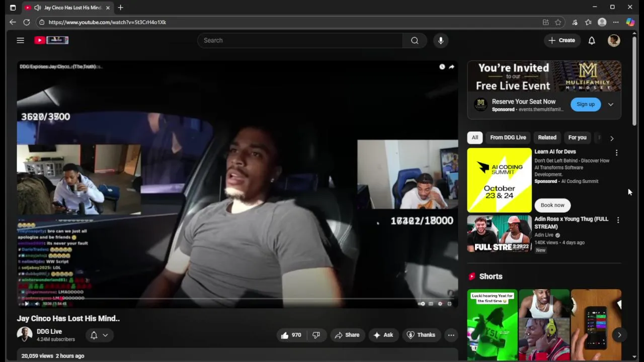
Task: Toggle DDG Live notification bell
Action: coord(94,335)
